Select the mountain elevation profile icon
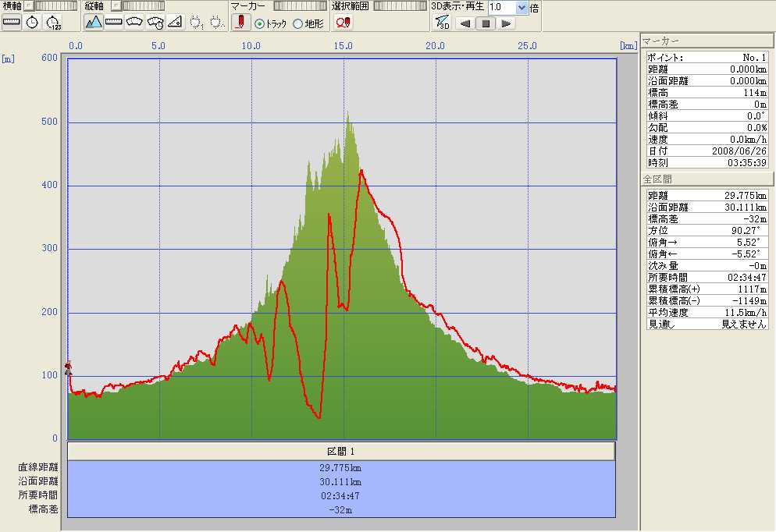The width and height of the screenshot is (776, 532). [x=94, y=23]
